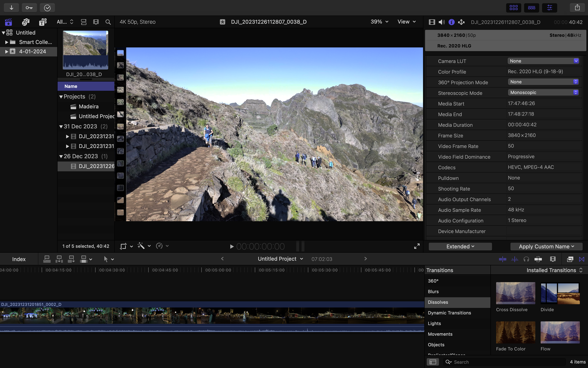
Task: Open the timeline Index button
Action: [19, 259]
